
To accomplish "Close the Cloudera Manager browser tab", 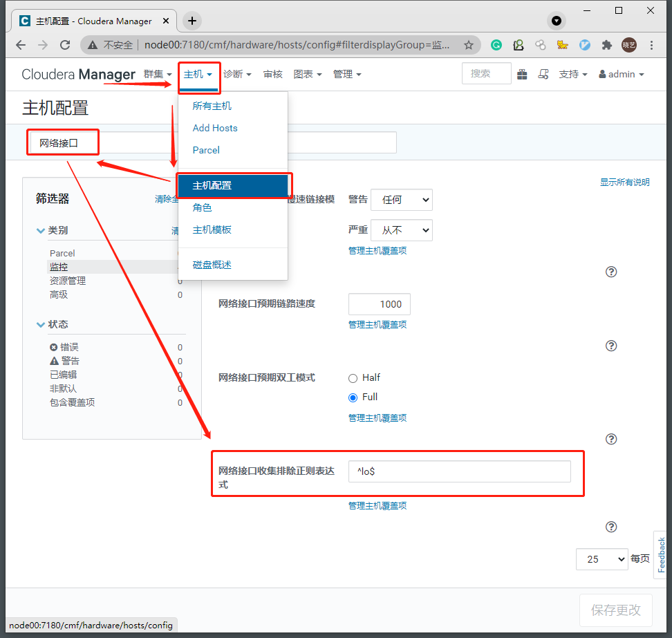I will (x=166, y=21).
